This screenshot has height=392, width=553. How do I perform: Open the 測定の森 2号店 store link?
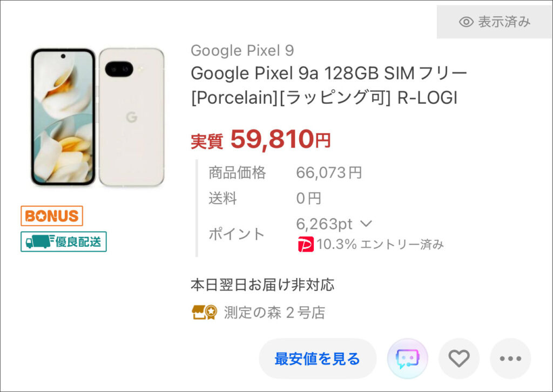pos(274,312)
